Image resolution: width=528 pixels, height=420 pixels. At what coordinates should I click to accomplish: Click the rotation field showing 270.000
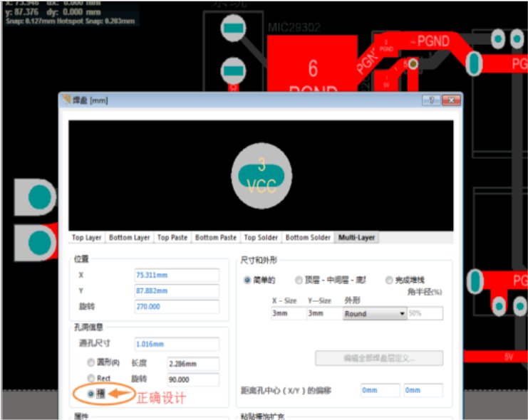point(177,306)
